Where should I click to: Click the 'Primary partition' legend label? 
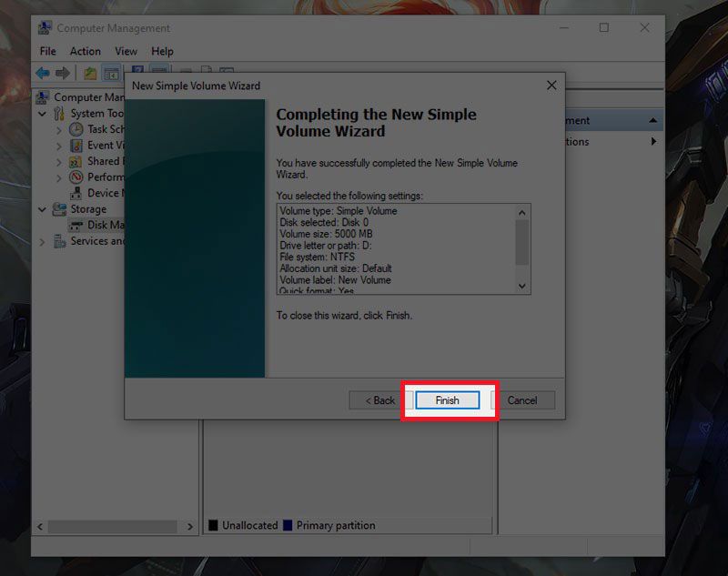coord(336,525)
